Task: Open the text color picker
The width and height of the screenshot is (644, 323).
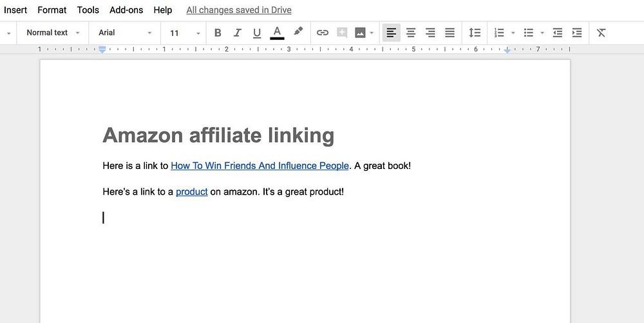Action: [277, 33]
